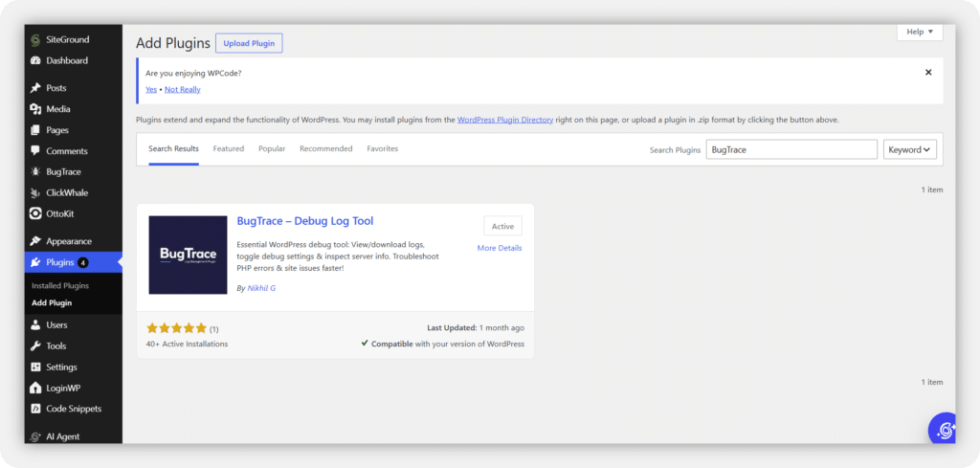Click the BugTrace bug icon in sidebar

35,172
